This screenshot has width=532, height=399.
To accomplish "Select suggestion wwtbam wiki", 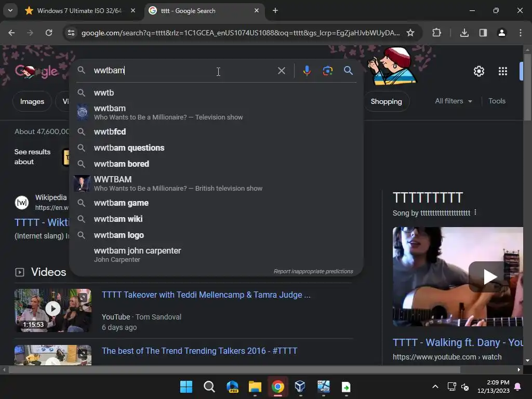I will [x=216, y=219].
